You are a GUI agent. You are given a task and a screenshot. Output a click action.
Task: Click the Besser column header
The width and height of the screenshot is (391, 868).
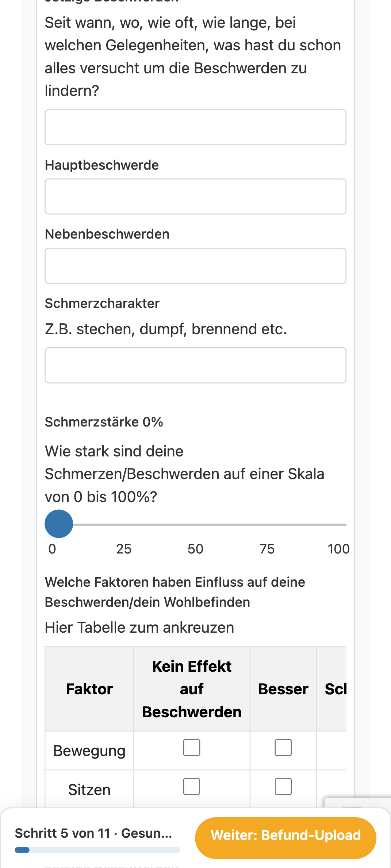coord(283,689)
